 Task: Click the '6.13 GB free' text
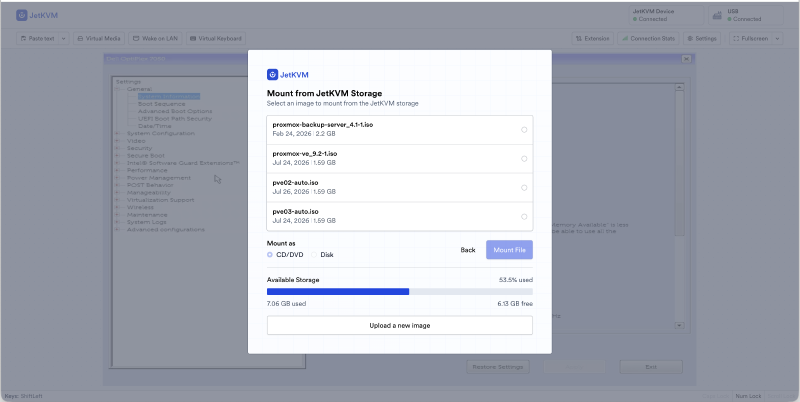point(515,304)
